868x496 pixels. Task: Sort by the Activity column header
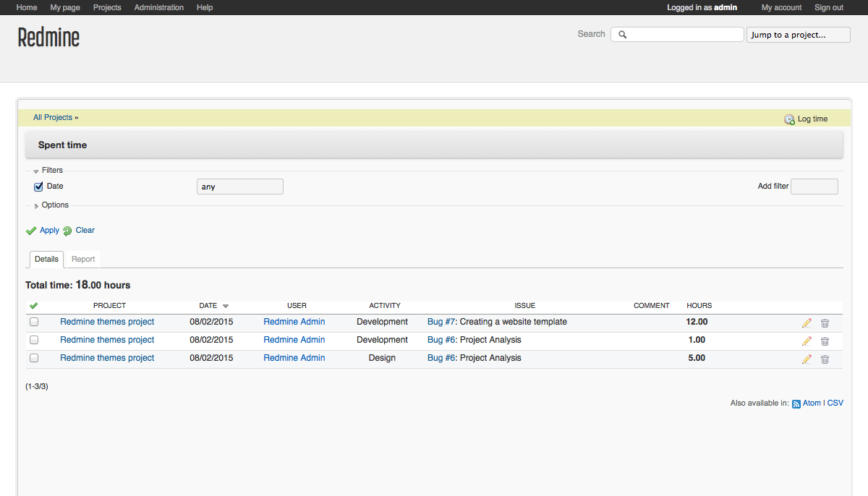385,306
